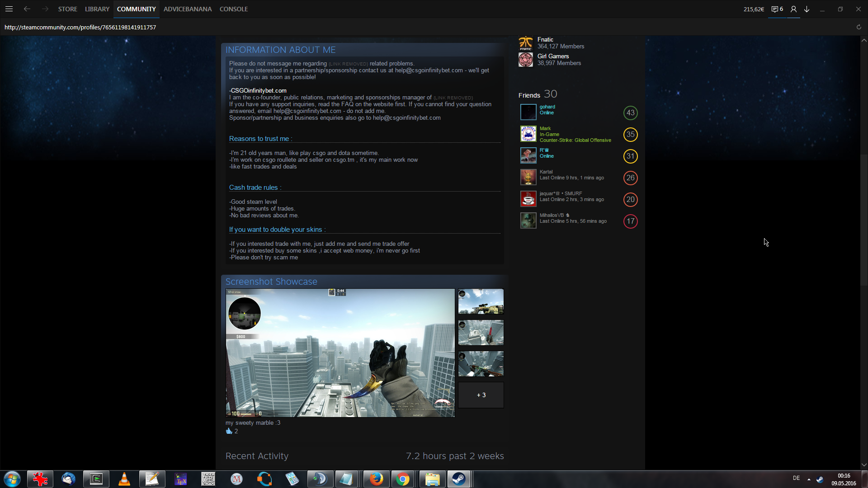Open the downloads arrow icon
This screenshot has height=488, width=868.
807,9
